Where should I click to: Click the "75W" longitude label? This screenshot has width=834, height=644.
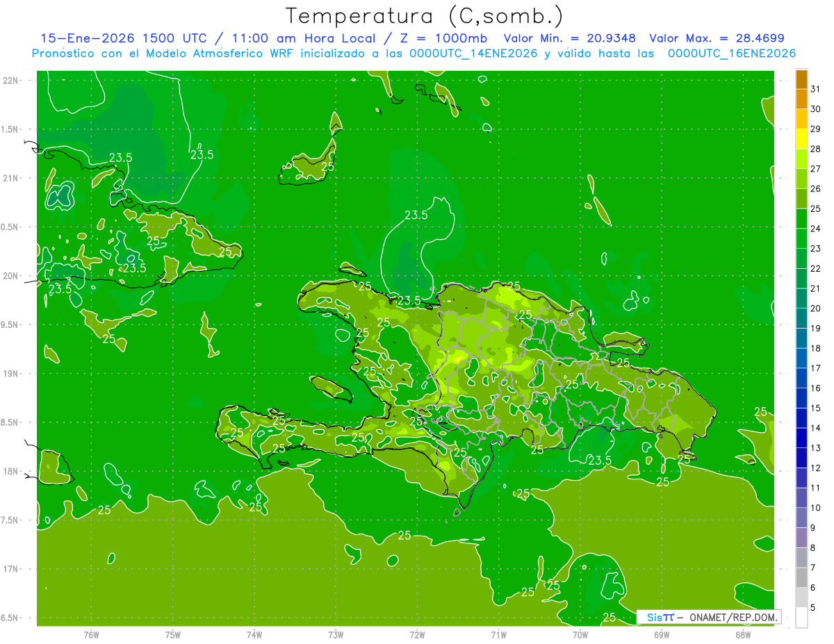pos(173,634)
